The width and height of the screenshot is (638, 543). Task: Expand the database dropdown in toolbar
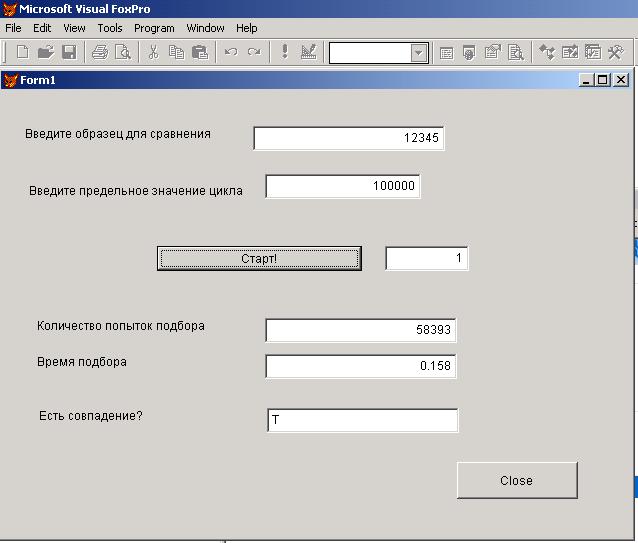click(x=419, y=53)
